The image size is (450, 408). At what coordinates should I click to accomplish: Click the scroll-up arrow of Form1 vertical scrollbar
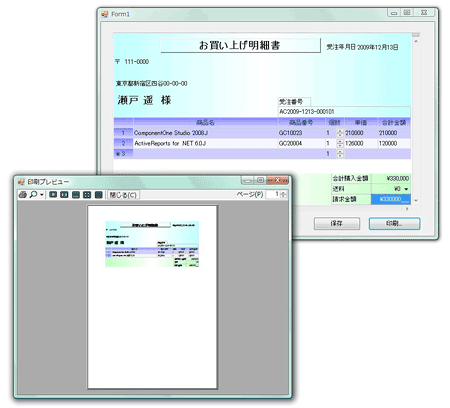point(416,41)
